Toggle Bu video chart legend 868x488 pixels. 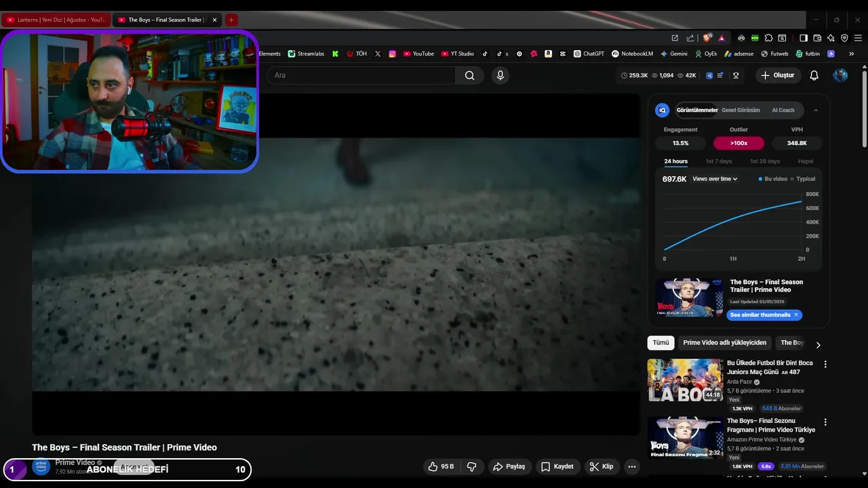pyautogui.click(x=772, y=179)
